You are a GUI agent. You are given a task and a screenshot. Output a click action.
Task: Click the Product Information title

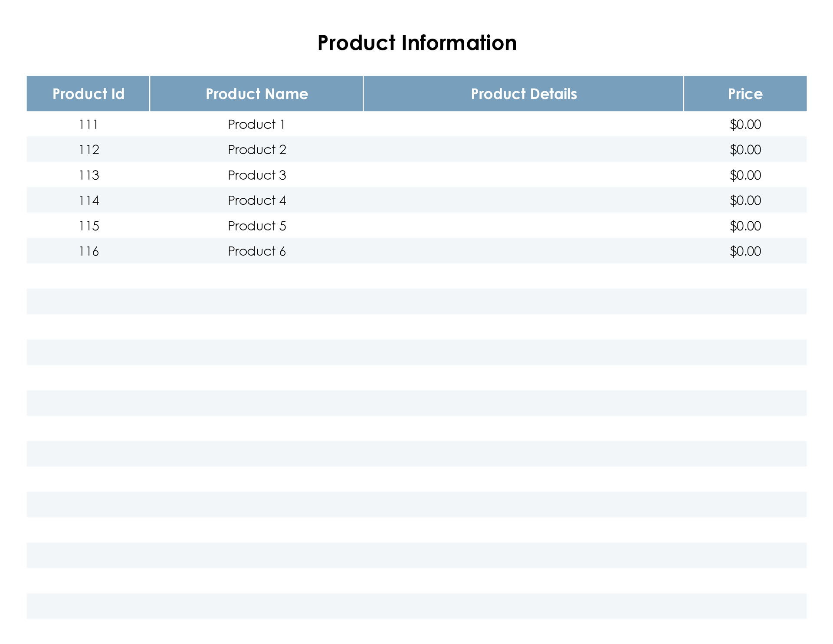click(416, 43)
